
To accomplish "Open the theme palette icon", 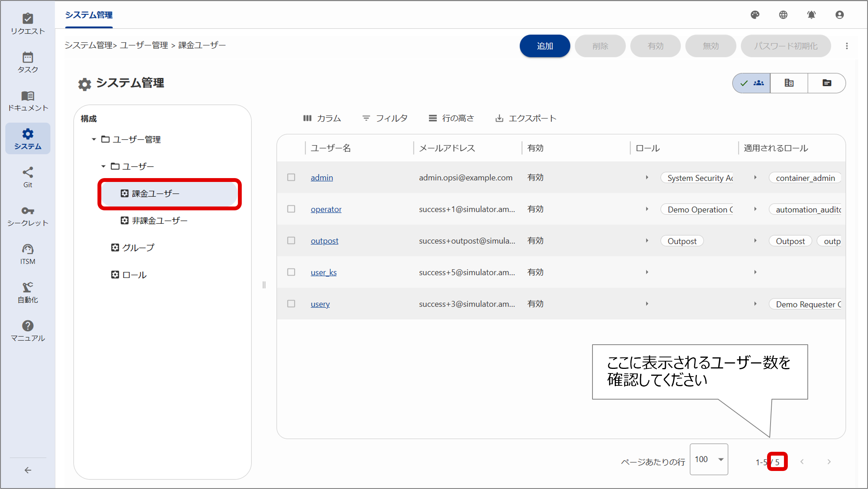I will click(x=755, y=15).
